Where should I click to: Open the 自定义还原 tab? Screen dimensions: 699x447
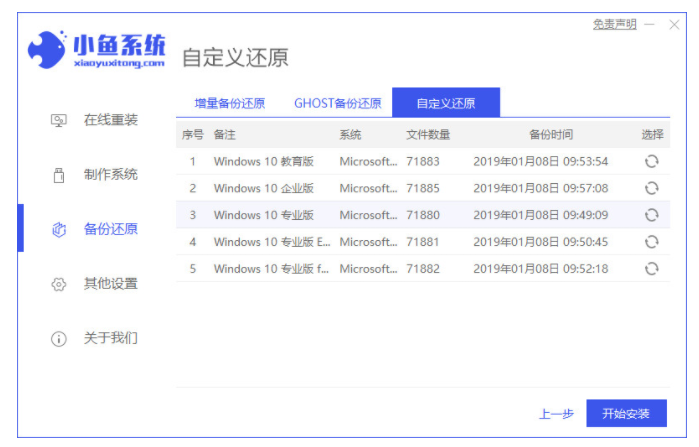point(446,103)
